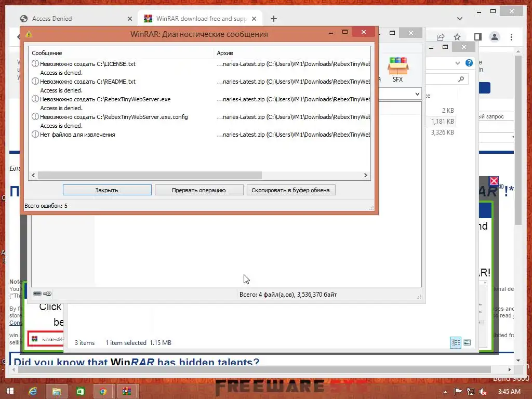Switch to WinRAR download free browser tab
The image size is (532, 399).
200,19
